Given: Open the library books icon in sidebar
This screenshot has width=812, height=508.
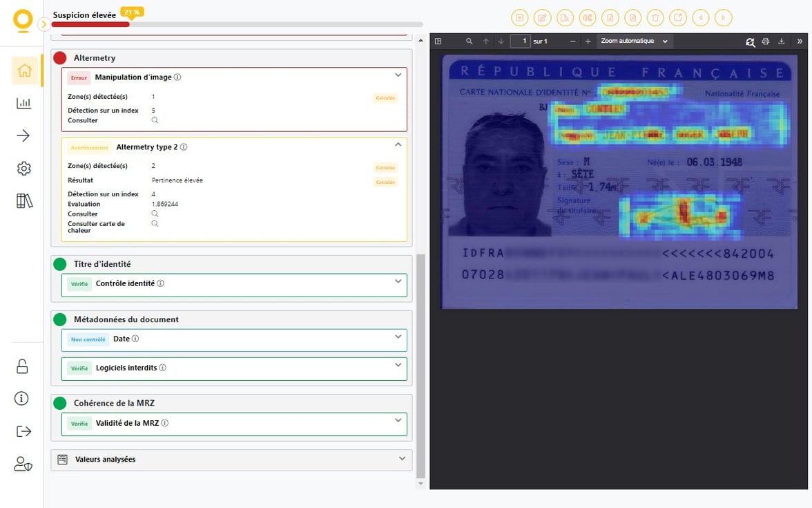Looking at the screenshot, I should (24, 201).
